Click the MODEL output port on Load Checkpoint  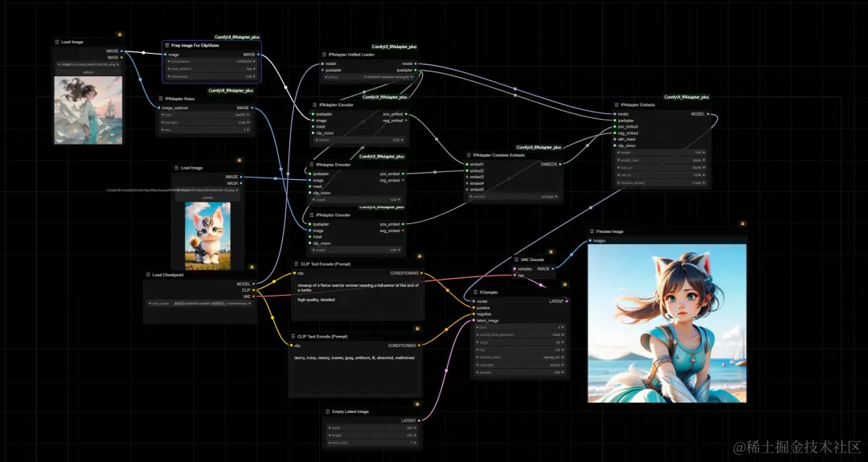(253, 284)
